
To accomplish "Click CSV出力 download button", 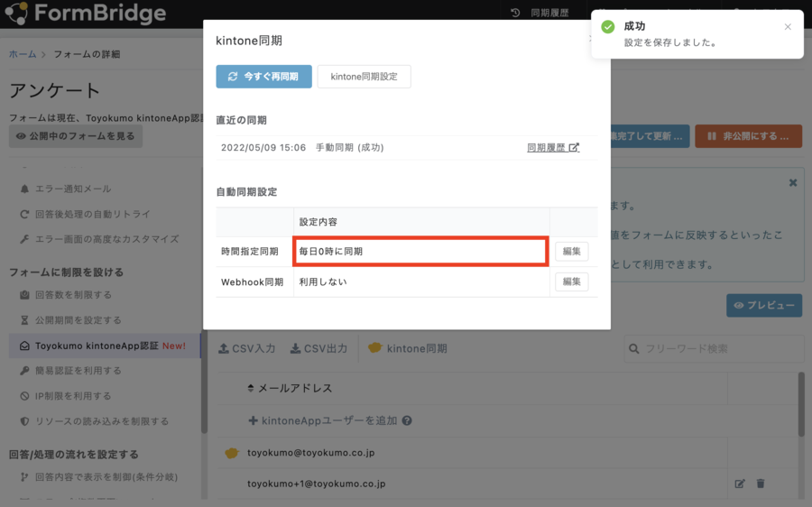I will [318, 348].
